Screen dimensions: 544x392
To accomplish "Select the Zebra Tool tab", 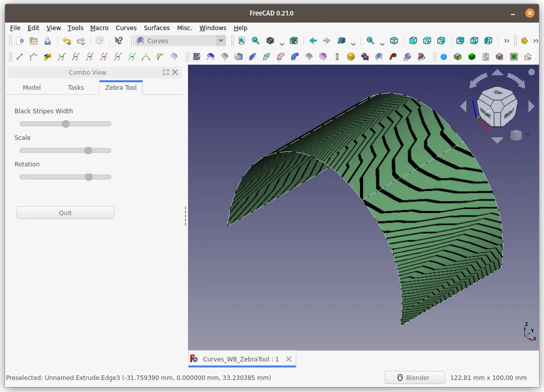I will tap(121, 87).
